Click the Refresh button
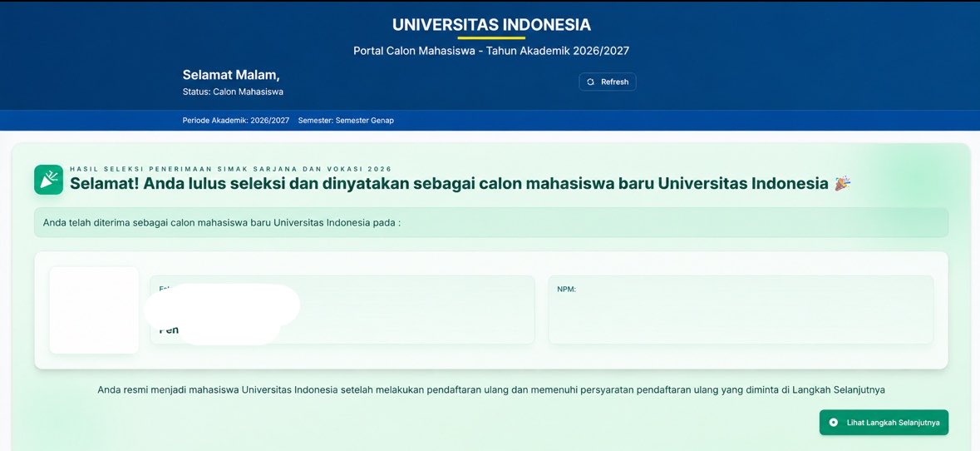Viewport: 980px width, 451px height. point(608,82)
